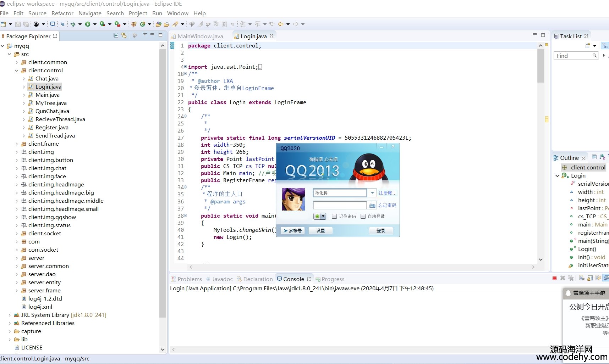Collapse the myqq project node
The width and height of the screenshot is (609, 364).
pyautogui.click(x=2, y=46)
